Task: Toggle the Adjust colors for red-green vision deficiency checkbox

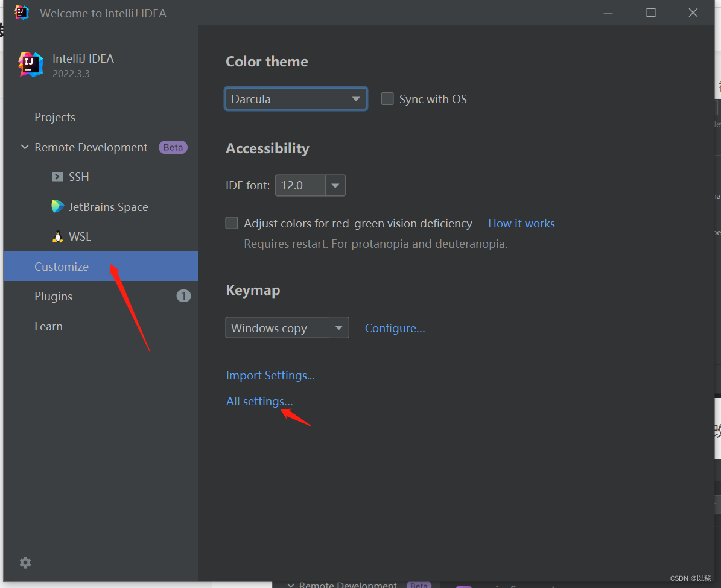Action: [232, 223]
